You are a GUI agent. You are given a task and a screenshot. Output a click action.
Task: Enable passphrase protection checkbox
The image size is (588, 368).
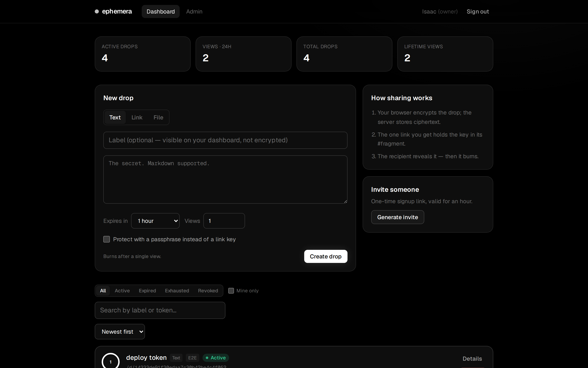(106, 239)
